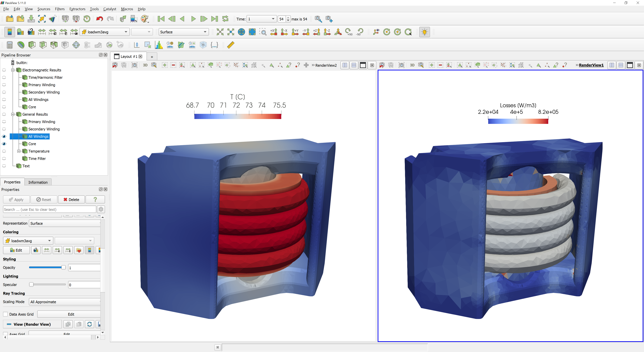The height and width of the screenshot is (352, 644).
Task: Toggle visibility eye for General Results Core
Action: coord(4,144)
